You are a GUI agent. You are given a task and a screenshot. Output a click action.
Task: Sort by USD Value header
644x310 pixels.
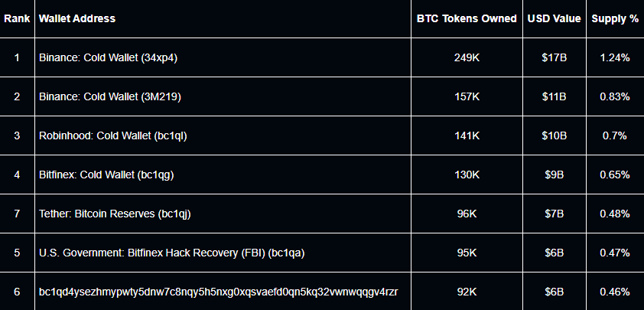click(554, 18)
